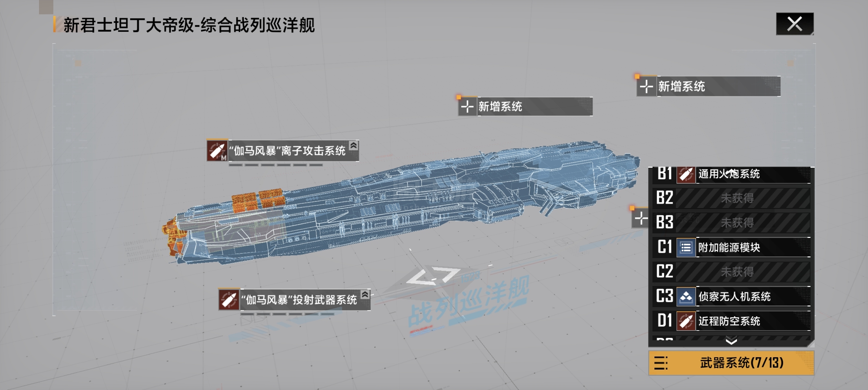
Task: Select B1 通用火炮系统 row
Action: (x=731, y=175)
